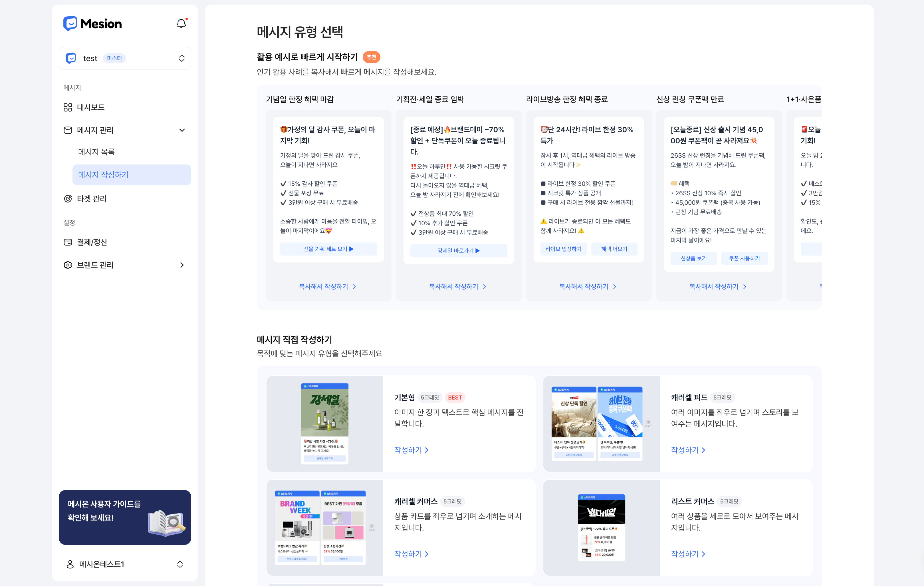
Task: Click the BEST badge on 기본형
Action: pos(455,398)
